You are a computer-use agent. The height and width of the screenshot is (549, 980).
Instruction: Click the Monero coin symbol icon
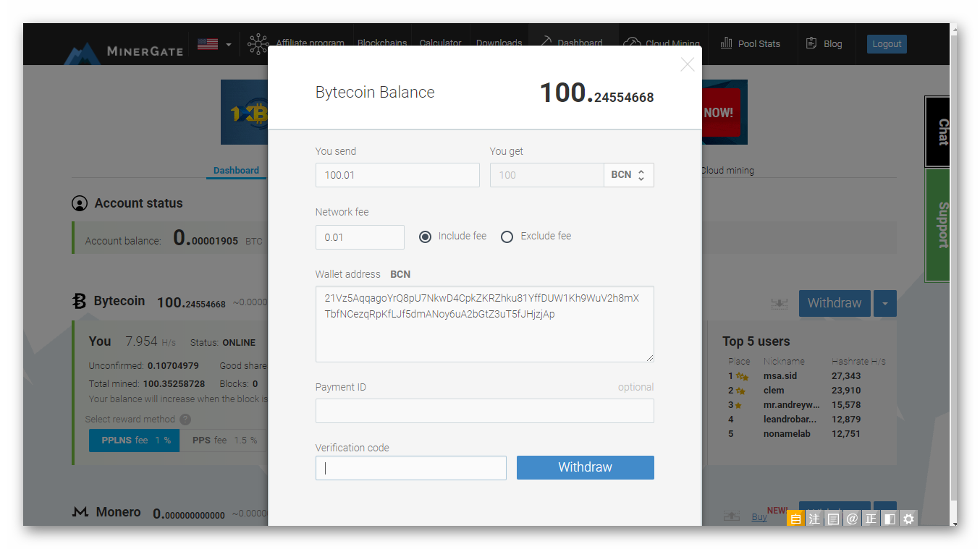[80, 512]
